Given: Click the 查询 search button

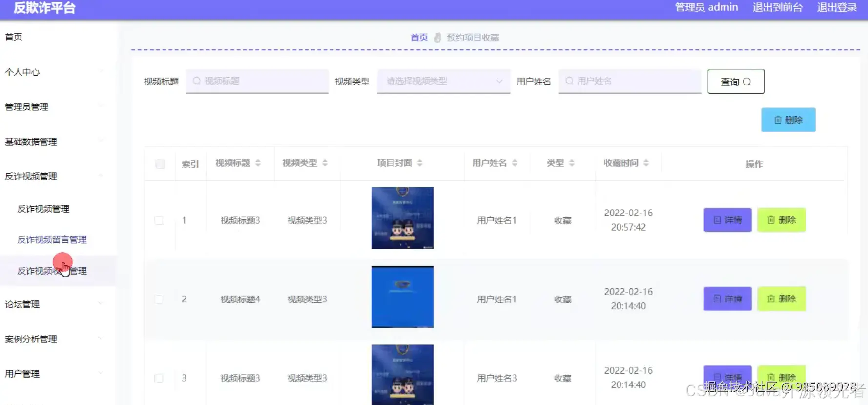Looking at the screenshot, I should point(736,82).
